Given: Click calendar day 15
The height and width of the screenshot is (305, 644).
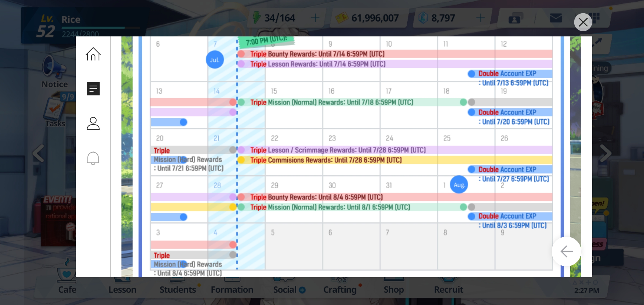Looking at the screenshot, I should point(274,91).
